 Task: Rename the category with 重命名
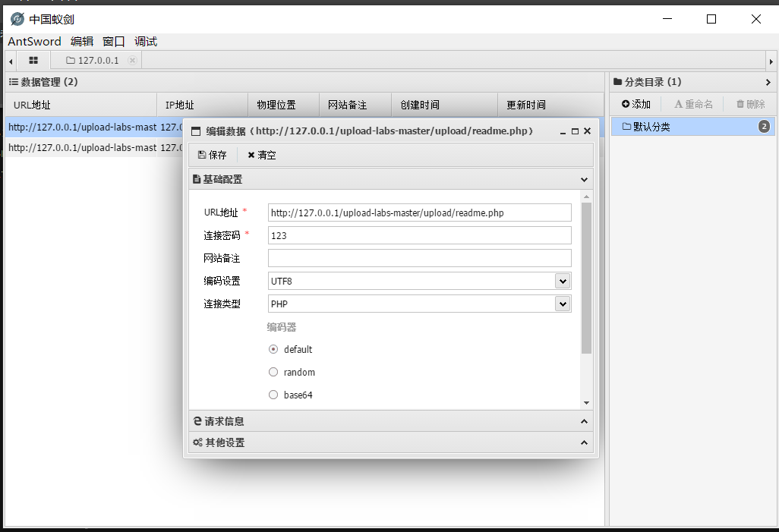[693, 104]
